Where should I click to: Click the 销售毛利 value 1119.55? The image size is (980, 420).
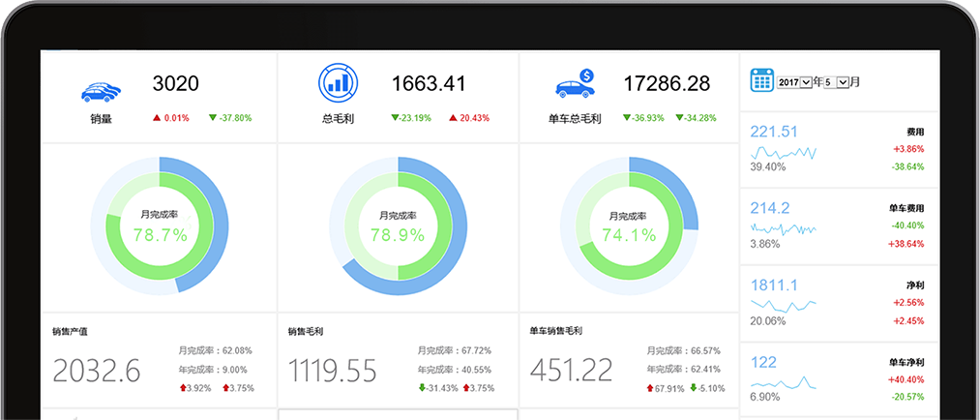tap(332, 370)
